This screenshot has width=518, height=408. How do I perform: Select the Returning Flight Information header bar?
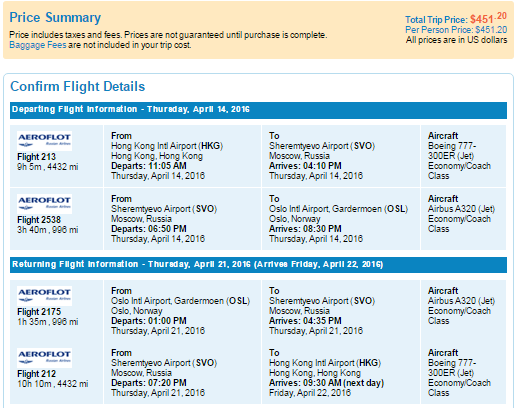pyautogui.click(x=258, y=265)
